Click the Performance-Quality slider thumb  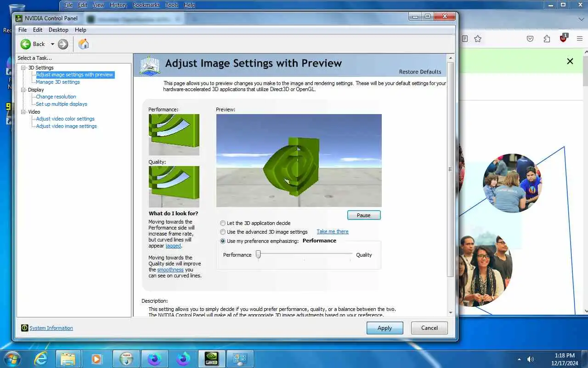[x=258, y=254]
